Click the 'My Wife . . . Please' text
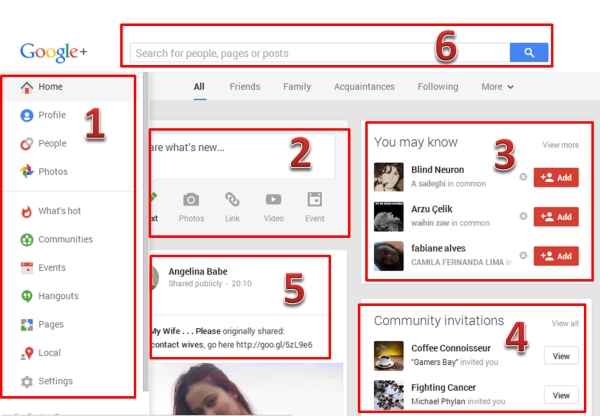 186,331
